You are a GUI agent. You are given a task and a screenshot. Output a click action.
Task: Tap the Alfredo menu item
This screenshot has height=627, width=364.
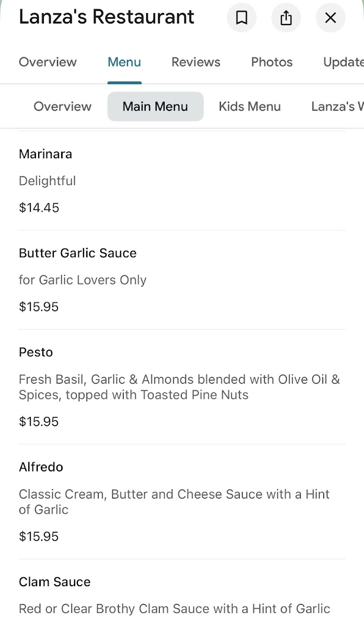[x=41, y=467]
